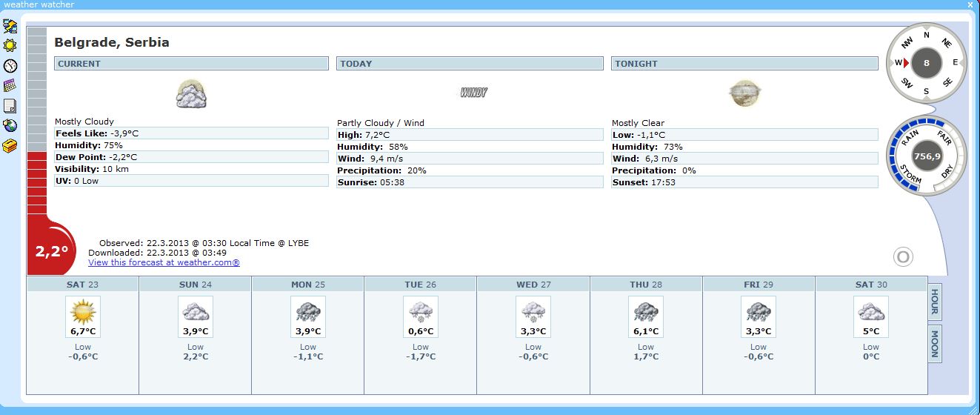980x415 pixels.
Task: Select the FRI 29 forecast day
Action: (x=759, y=335)
